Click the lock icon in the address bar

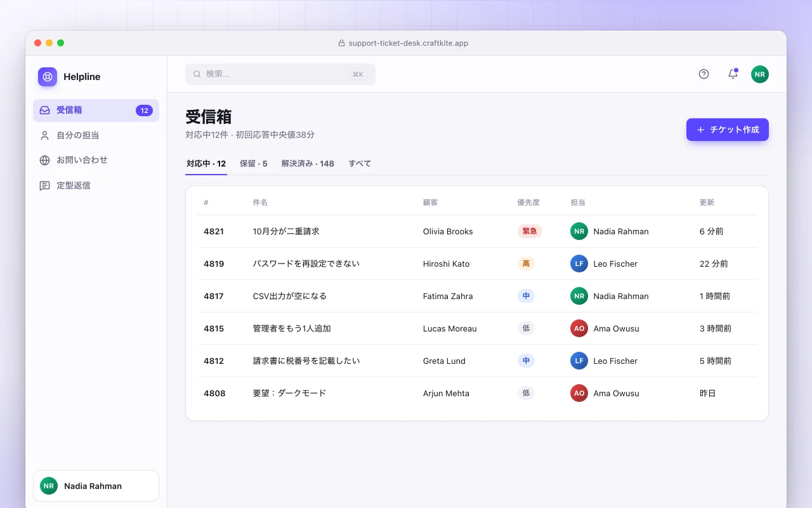tap(341, 43)
